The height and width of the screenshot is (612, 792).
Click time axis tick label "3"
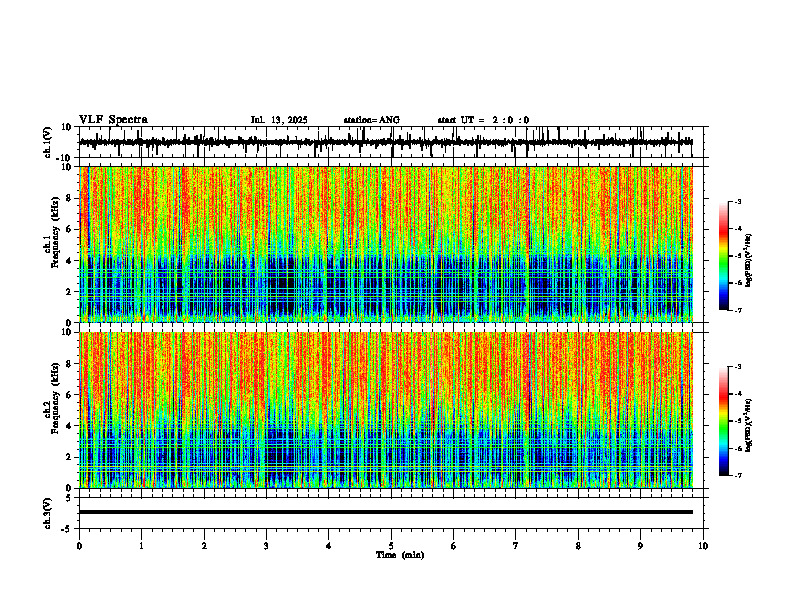(x=266, y=546)
